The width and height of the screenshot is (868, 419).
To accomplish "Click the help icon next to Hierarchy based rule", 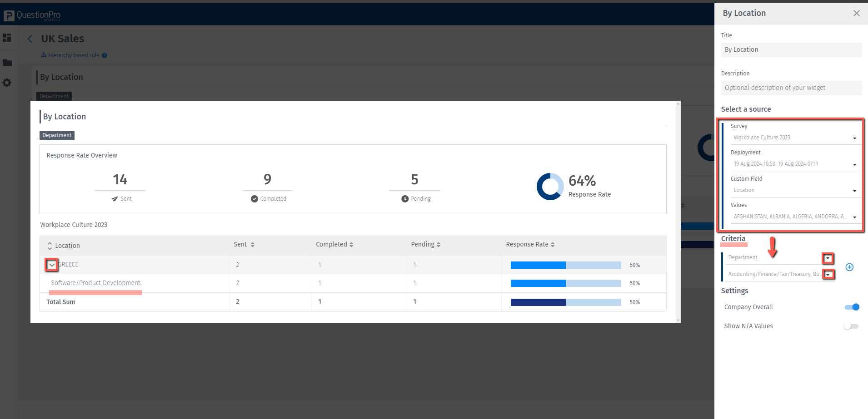I will (105, 55).
